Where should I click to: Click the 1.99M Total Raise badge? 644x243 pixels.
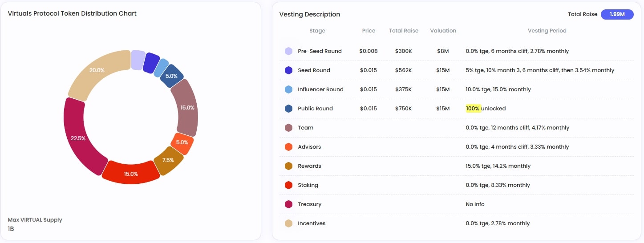tap(617, 14)
